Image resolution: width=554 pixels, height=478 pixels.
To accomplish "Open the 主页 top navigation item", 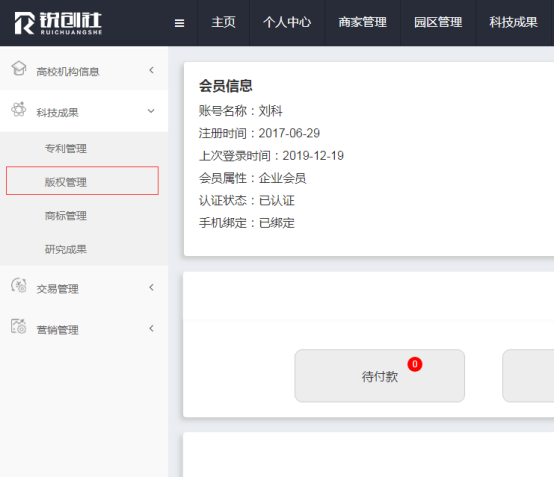I will (223, 23).
